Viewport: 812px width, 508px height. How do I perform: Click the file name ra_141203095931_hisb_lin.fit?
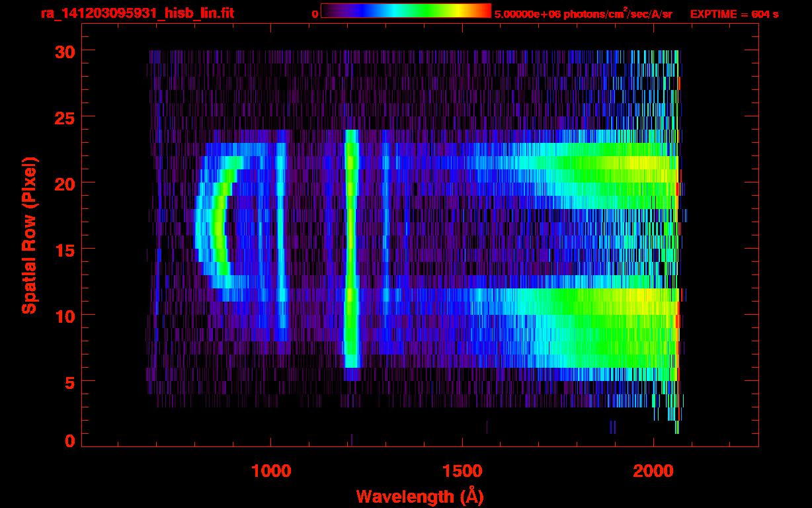(x=137, y=13)
